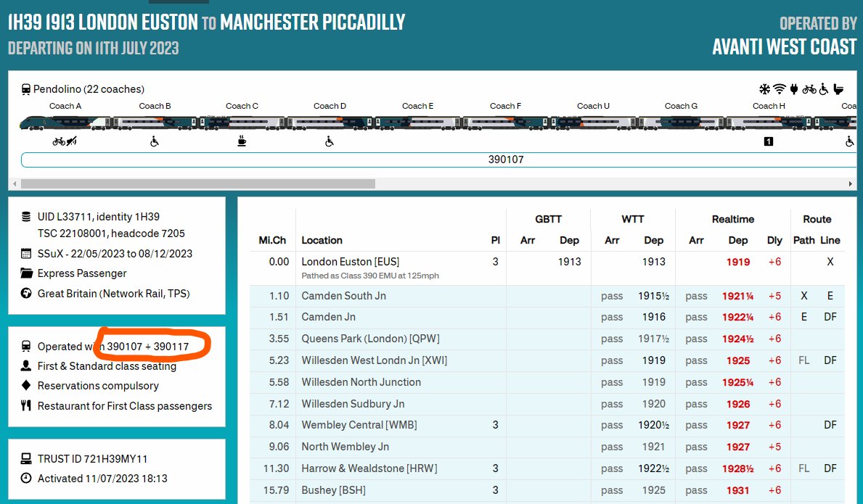Click the folder icon beside Express Passenger
Viewport: 863px width, 504px height.
coord(26,273)
